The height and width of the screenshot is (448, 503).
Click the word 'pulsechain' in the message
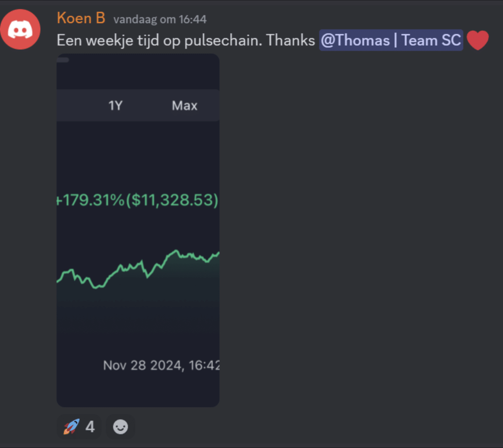(223, 40)
